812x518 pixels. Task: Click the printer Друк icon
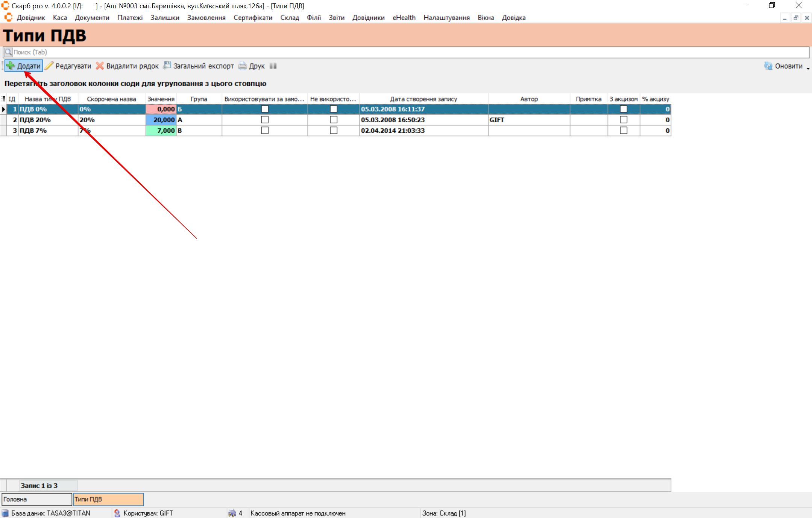pos(243,66)
